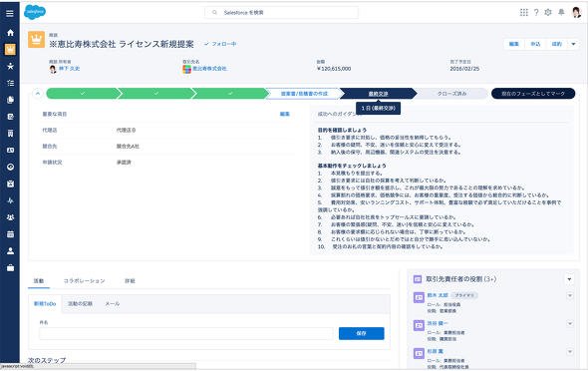The image size is (588, 371).
Task: Open the 恵比寿株式会社 account link
Action: pyautogui.click(x=209, y=69)
